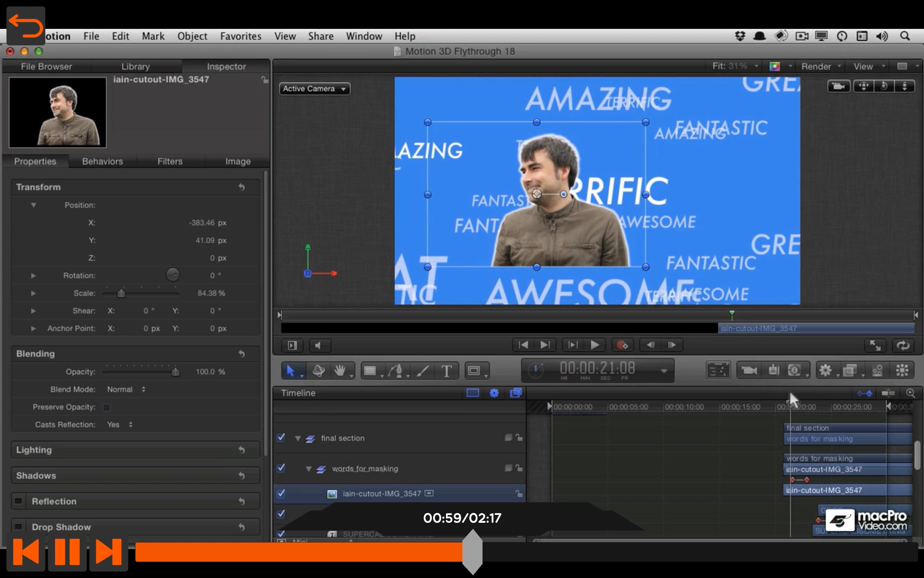
Task: Open the View dropdown in canvas
Action: click(869, 66)
